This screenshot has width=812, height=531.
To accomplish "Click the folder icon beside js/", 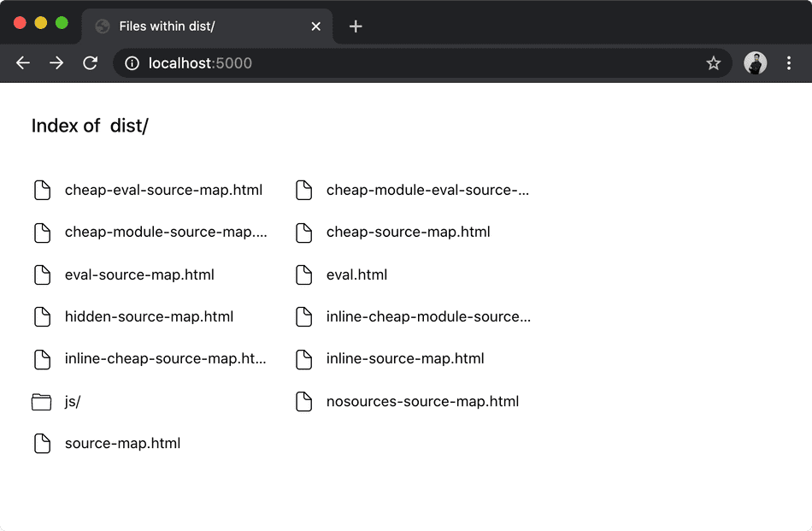I will (42, 402).
